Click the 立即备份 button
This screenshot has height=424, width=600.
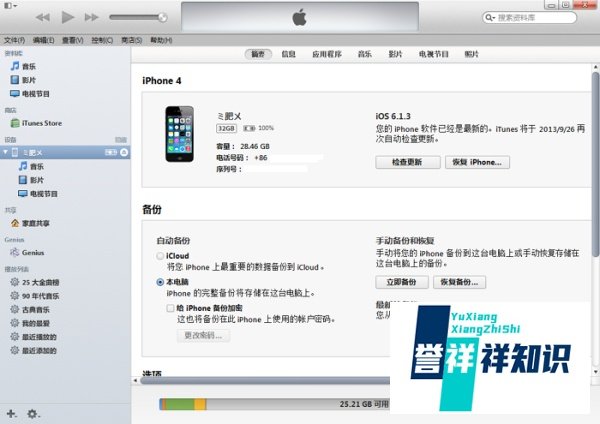coord(401,282)
